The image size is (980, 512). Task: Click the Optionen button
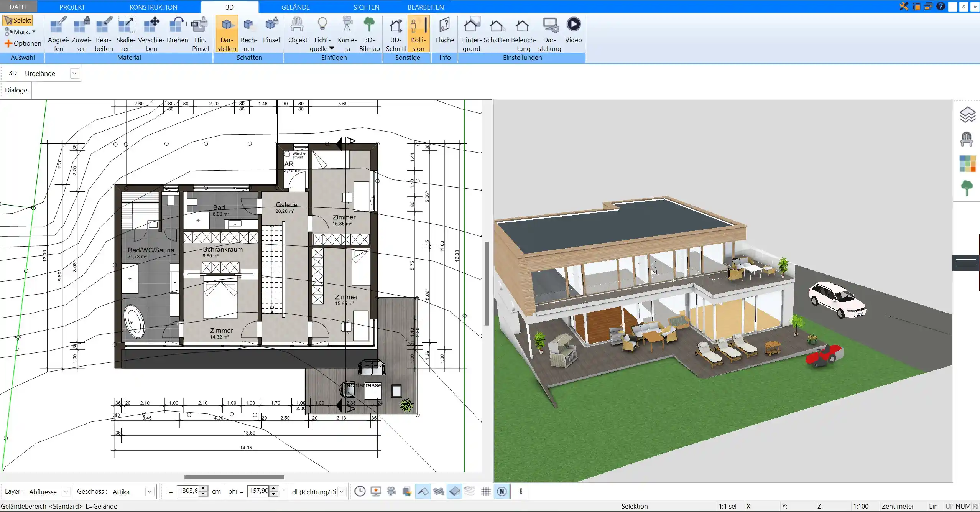click(23, 43)
